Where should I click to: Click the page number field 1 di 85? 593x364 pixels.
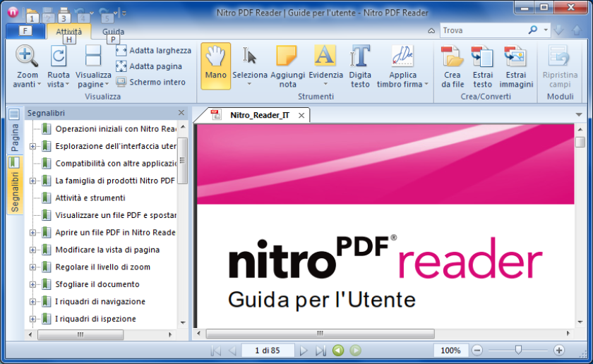[268, 351]
